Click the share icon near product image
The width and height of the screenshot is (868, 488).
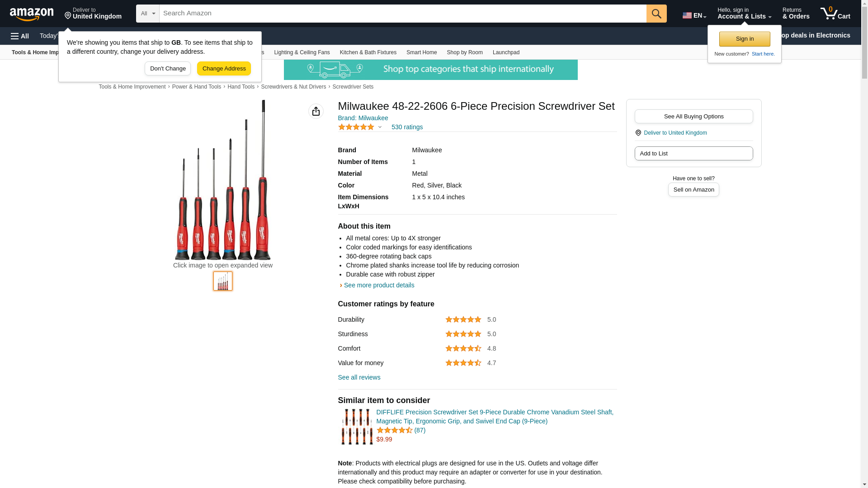[x=316, y=111]
